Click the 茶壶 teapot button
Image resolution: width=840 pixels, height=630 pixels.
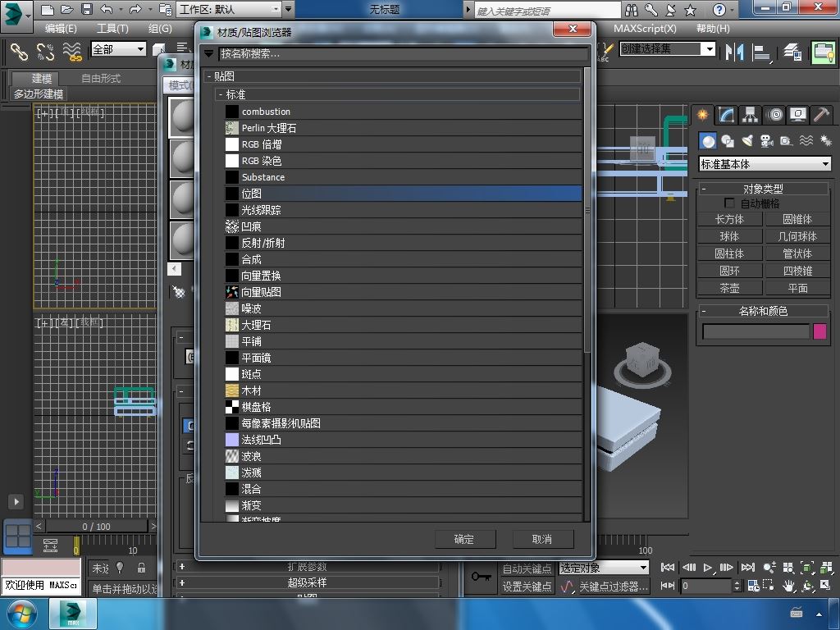pyautogui.click(x=729, y=288)
